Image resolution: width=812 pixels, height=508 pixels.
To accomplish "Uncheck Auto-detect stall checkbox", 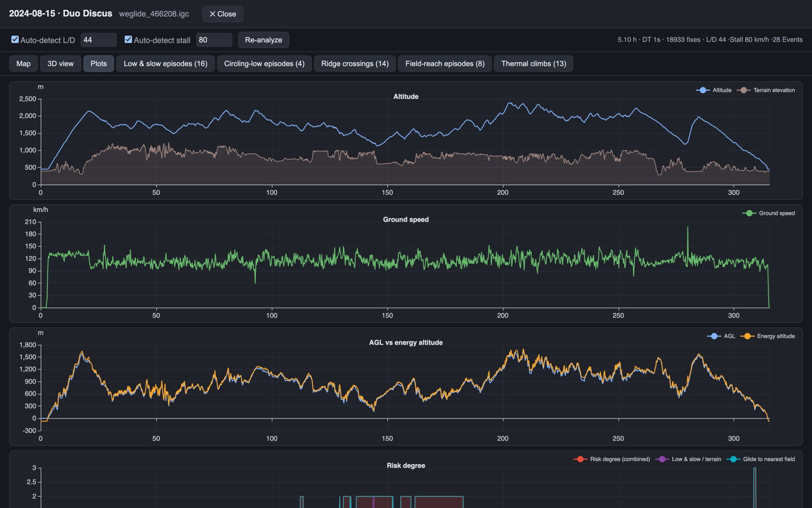I will pyautogui.click(x=128, y=39).
